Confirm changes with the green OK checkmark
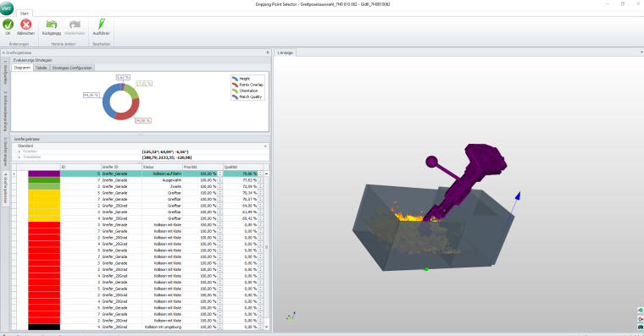644x336 pixels. (x=8, y=25)
